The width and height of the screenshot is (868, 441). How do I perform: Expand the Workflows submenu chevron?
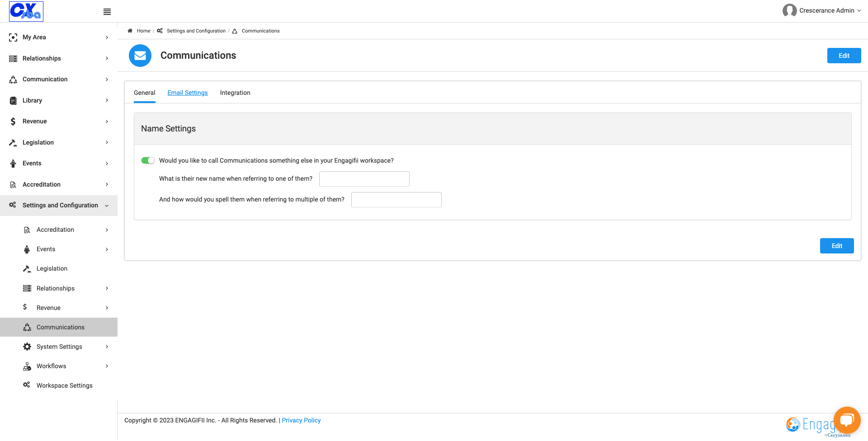pos(107,366)
